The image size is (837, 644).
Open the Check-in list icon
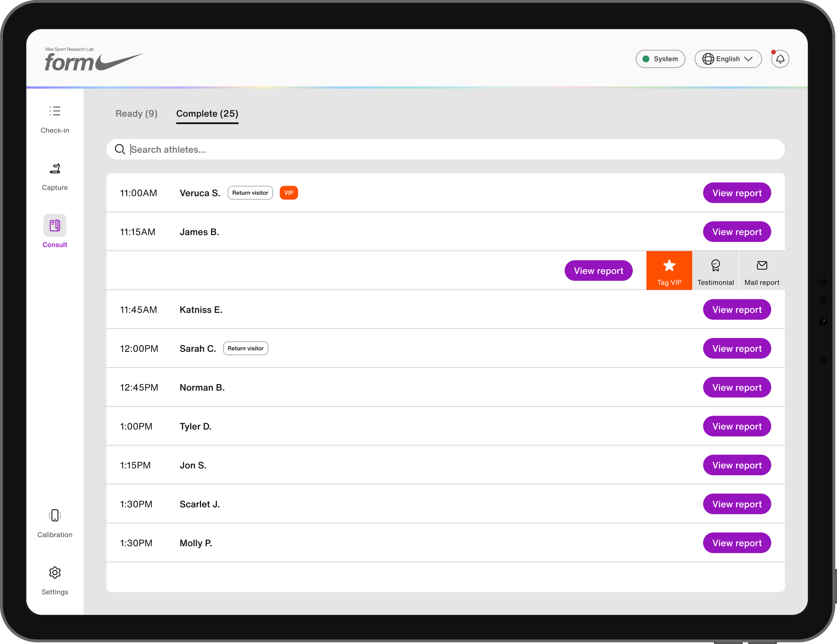[x=55, y=111]
